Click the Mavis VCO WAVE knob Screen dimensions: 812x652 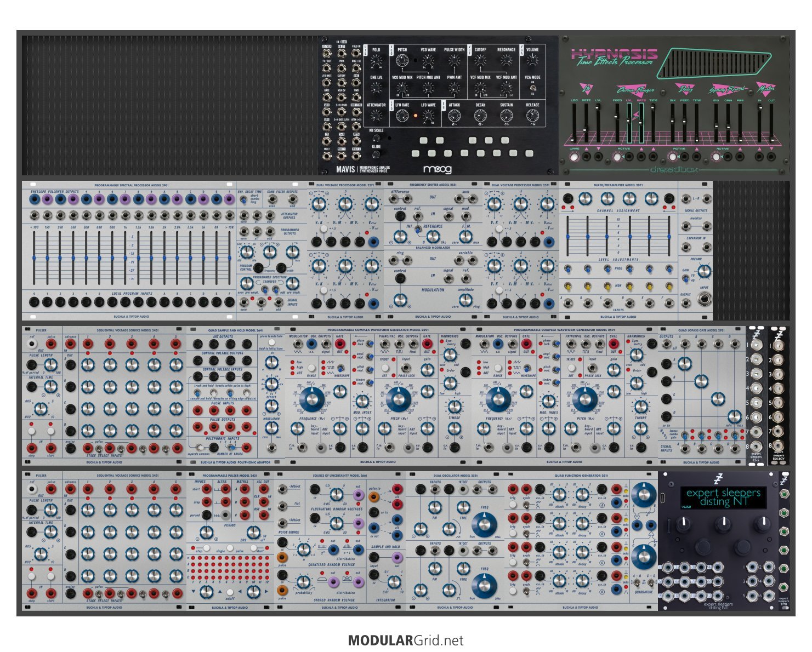pos(428,61)
